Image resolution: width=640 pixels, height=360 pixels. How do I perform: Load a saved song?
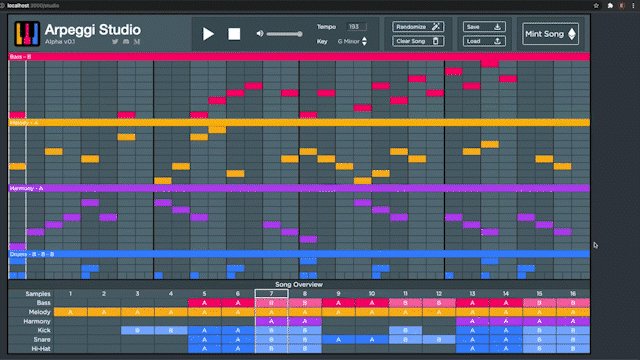click(x=484, y=41)
